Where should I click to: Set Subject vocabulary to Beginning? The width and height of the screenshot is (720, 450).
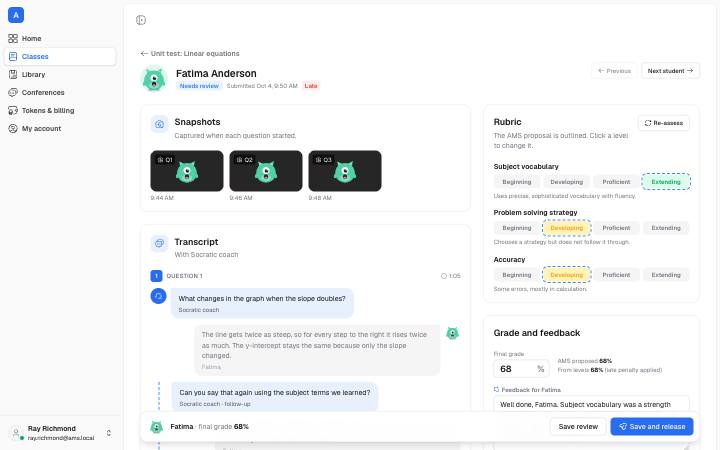click(x=517, y=182)
